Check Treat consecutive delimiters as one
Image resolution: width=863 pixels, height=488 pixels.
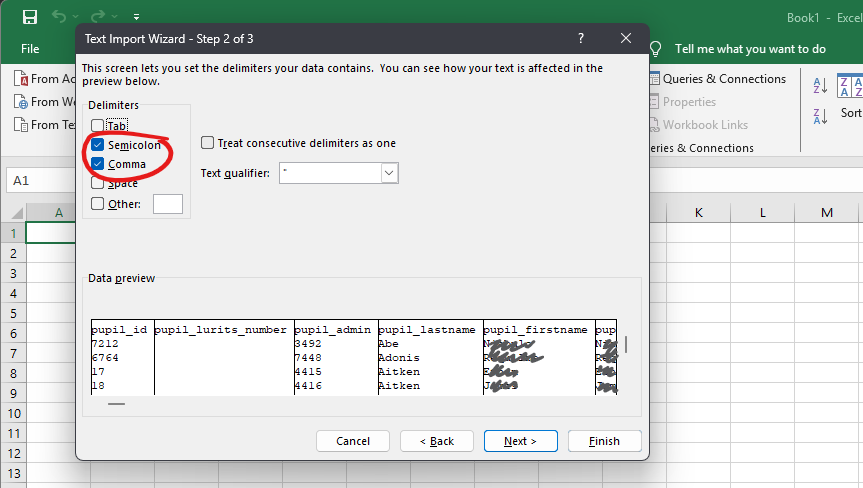[208, 143]
